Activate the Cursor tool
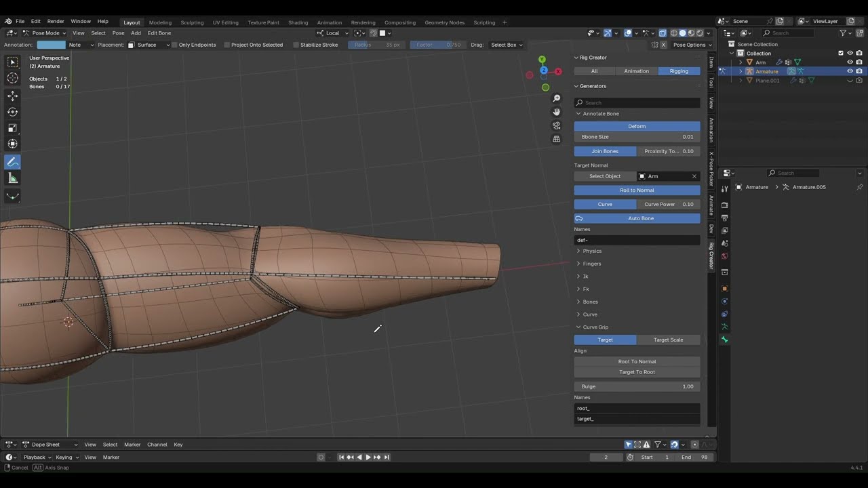The image size is (868, 488). [12, 79]
